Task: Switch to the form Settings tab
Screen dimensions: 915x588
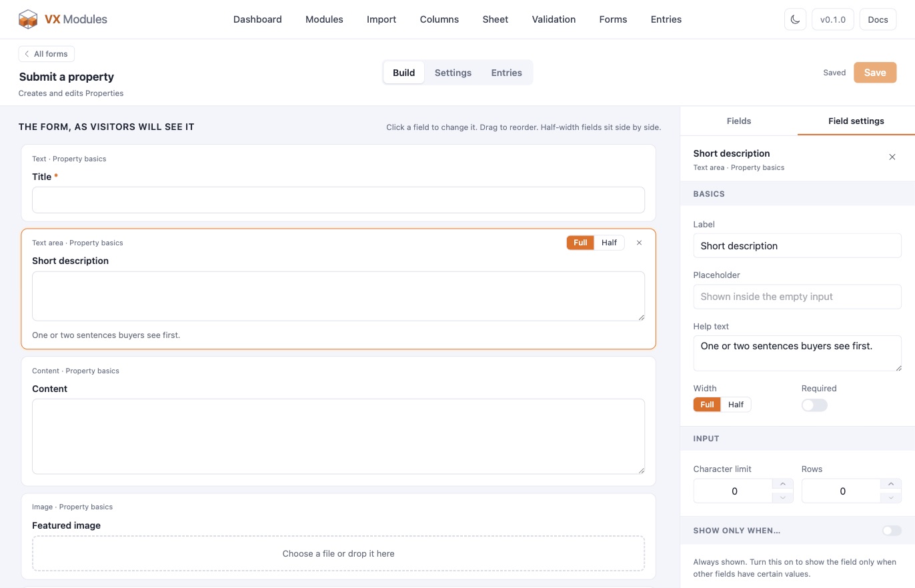Action: 453,73
